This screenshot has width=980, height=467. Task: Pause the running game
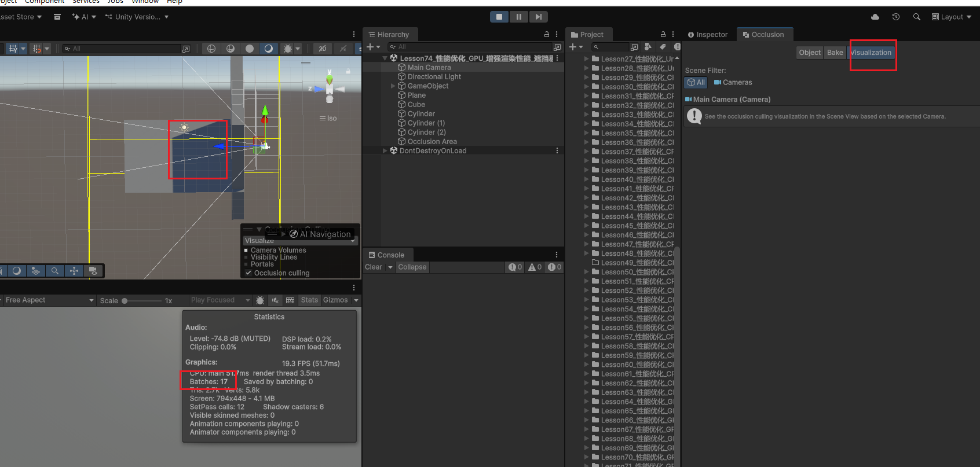tap(518, 17)
